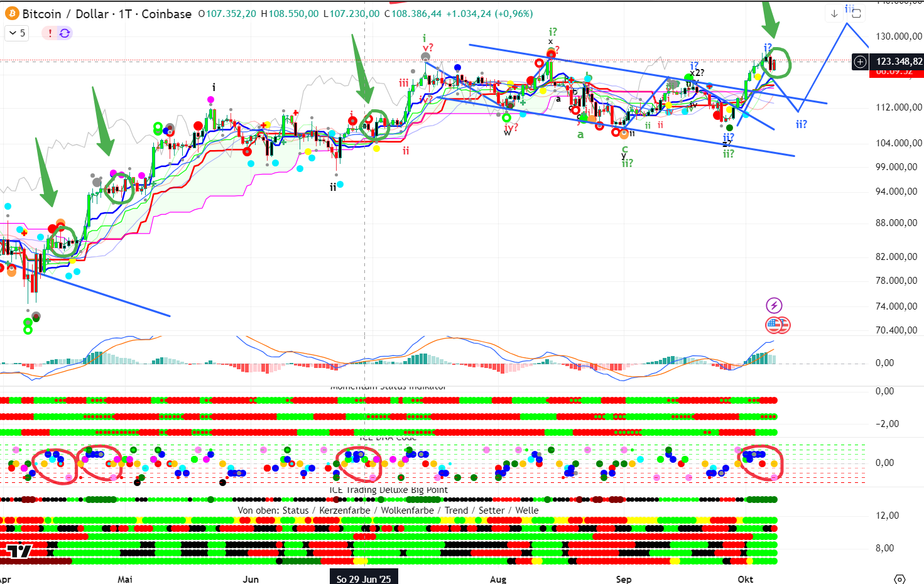Viewport: 924px width, 584px height.
Task: Click the red countdown timer label on price axis
Action: coord(894,72)
